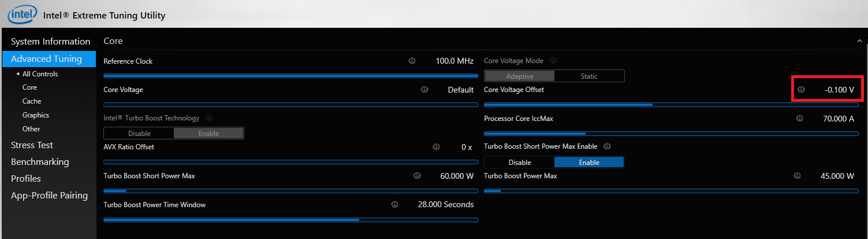Show info for Core Voltage Offset

801,90
